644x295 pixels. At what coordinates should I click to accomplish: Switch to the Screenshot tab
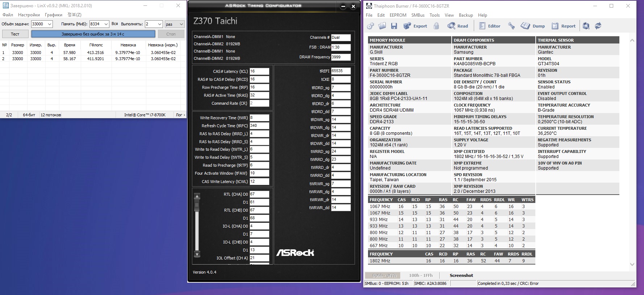pos(461,275)
